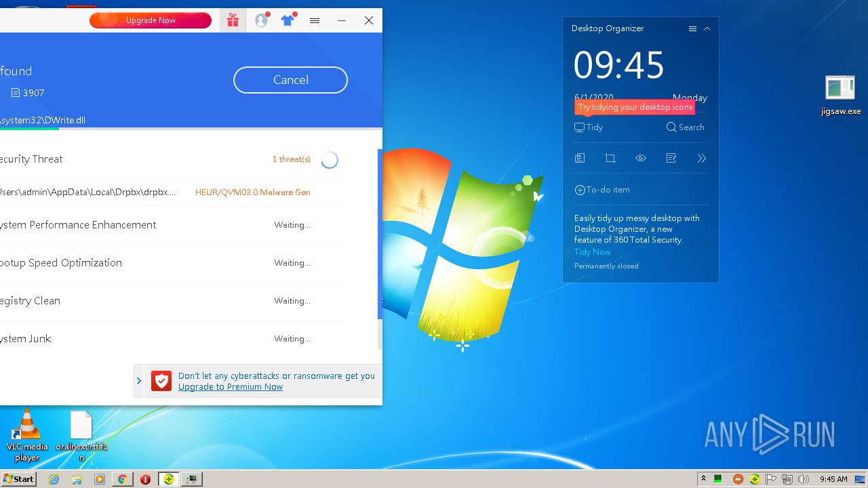The width and height of the screenshot is (868, 488).
Task: Open the network status tray icon
Action: coord(787,479)
